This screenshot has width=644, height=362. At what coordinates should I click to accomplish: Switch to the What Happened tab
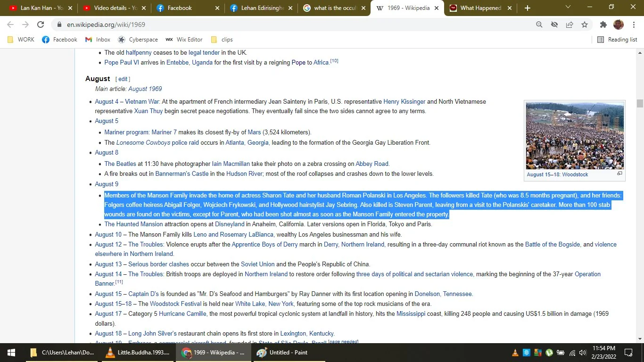pos(480,8)
